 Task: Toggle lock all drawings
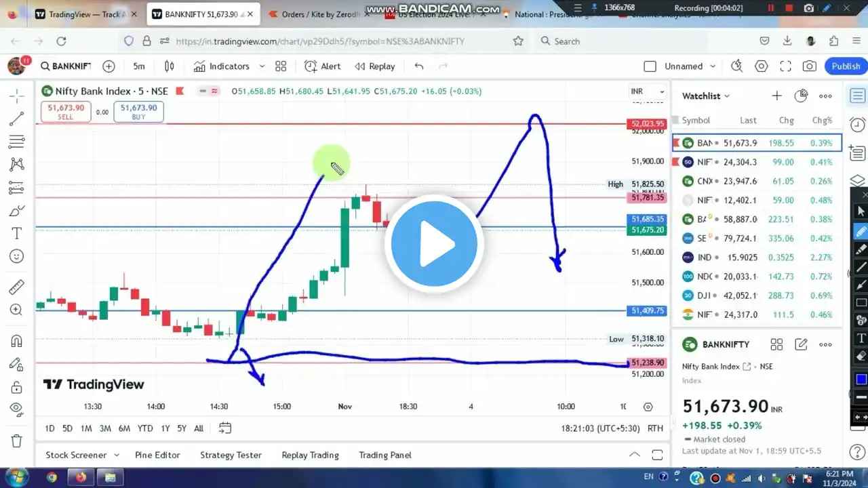coord(17,387)
